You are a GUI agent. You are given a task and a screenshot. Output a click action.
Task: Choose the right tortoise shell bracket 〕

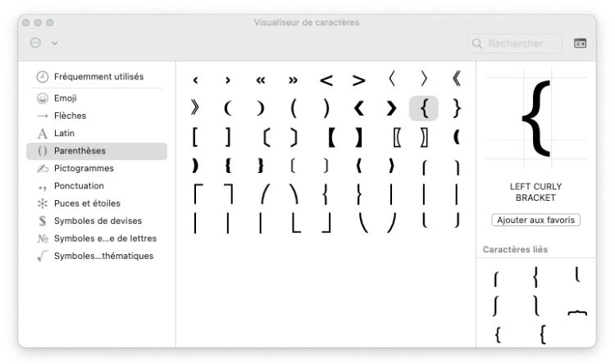click(294, 138)
